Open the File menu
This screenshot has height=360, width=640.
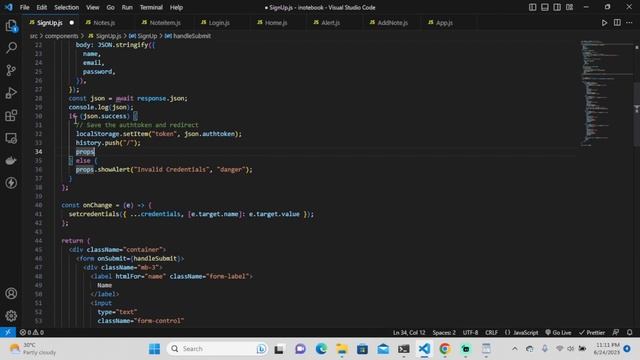24,7
